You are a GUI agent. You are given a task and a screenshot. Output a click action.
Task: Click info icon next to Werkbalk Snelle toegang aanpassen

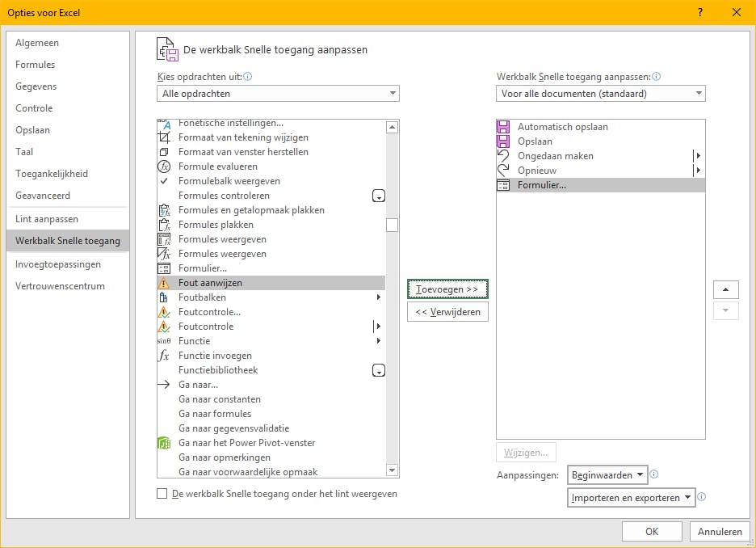656,76
